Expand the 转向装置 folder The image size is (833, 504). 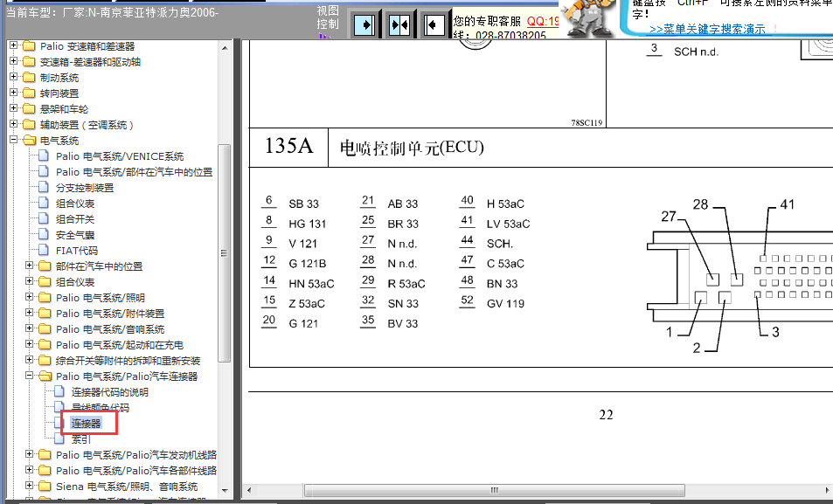14,93
